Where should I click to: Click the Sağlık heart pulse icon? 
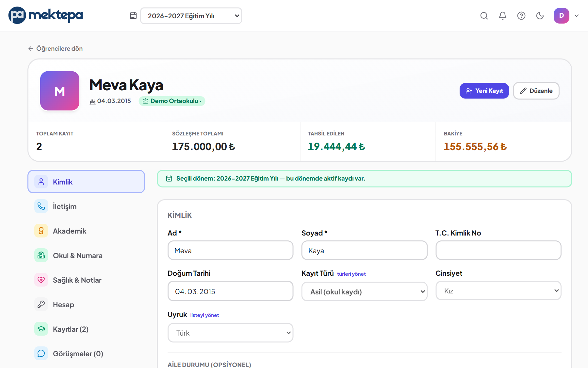coord(41,280)
